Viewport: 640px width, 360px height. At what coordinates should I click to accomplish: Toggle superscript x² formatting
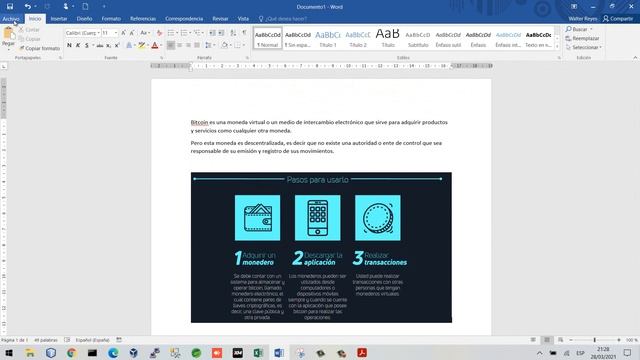pos(117,45)
